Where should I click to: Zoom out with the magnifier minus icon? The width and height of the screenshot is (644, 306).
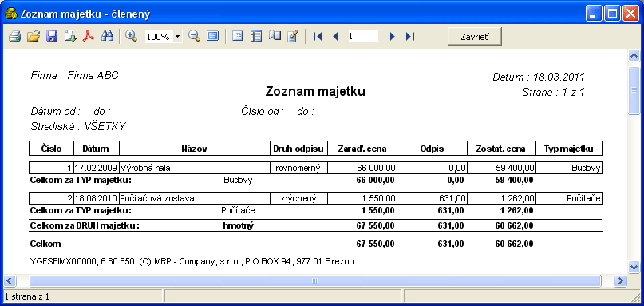[194, 36]
